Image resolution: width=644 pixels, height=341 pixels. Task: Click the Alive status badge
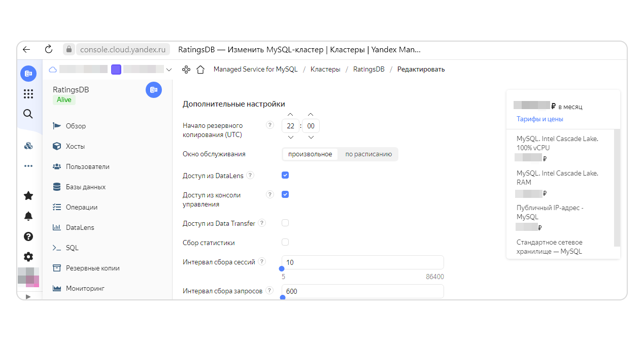(x=64, y=100)
